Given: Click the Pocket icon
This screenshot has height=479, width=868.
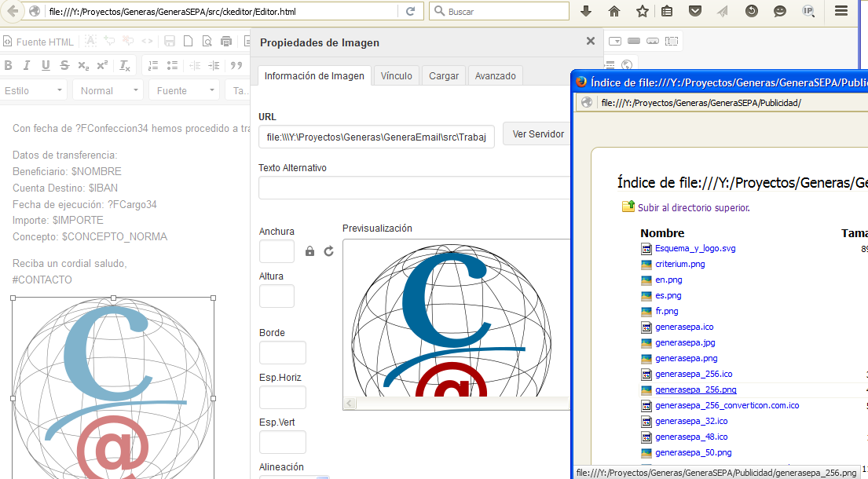Looking at the screenshot, I should click(x=695, y=11).
